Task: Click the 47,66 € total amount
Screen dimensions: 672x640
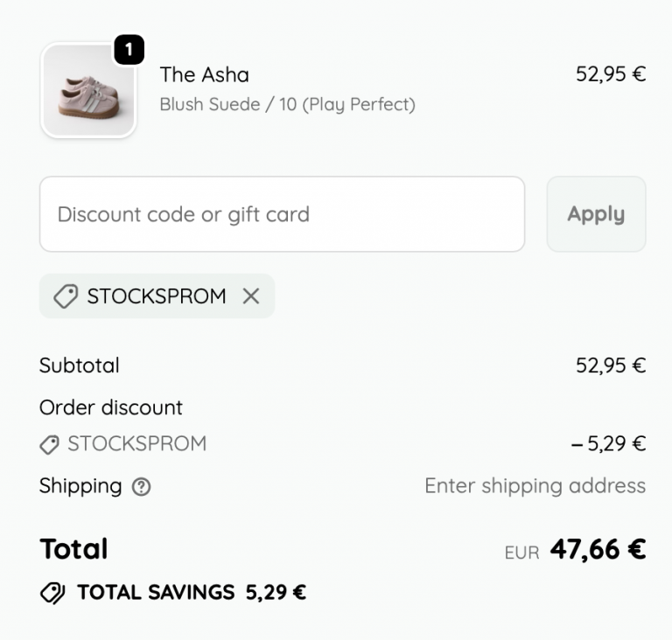Action: [598, 549]
